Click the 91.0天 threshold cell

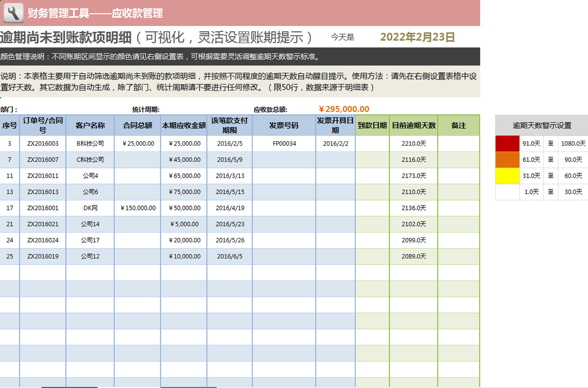point(532,143)
